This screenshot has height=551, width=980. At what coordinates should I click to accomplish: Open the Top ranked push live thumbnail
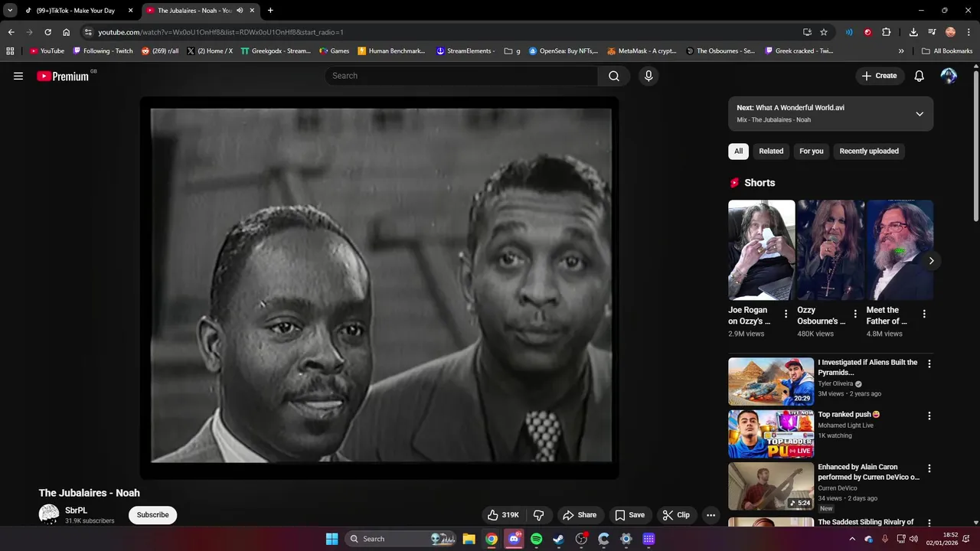[x=771, y=434]
